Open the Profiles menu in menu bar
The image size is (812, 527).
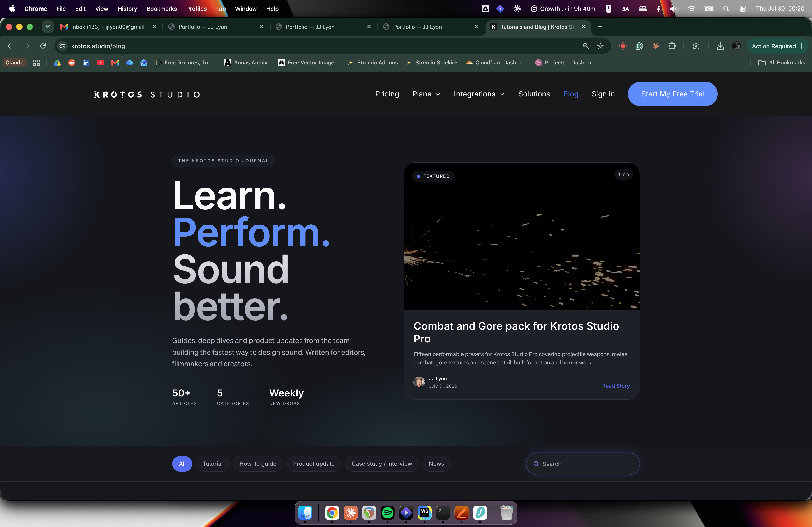click(196, 9)
